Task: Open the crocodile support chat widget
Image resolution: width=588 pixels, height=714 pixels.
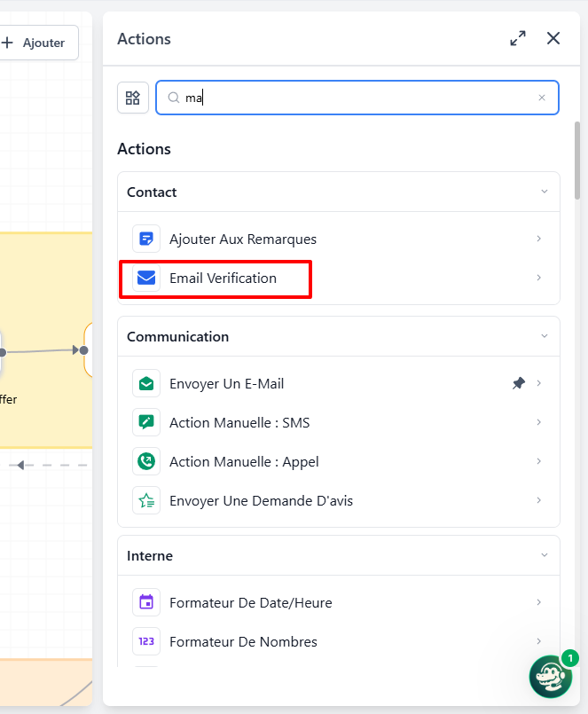Action: pyautogui.click(x=550, y=677)
